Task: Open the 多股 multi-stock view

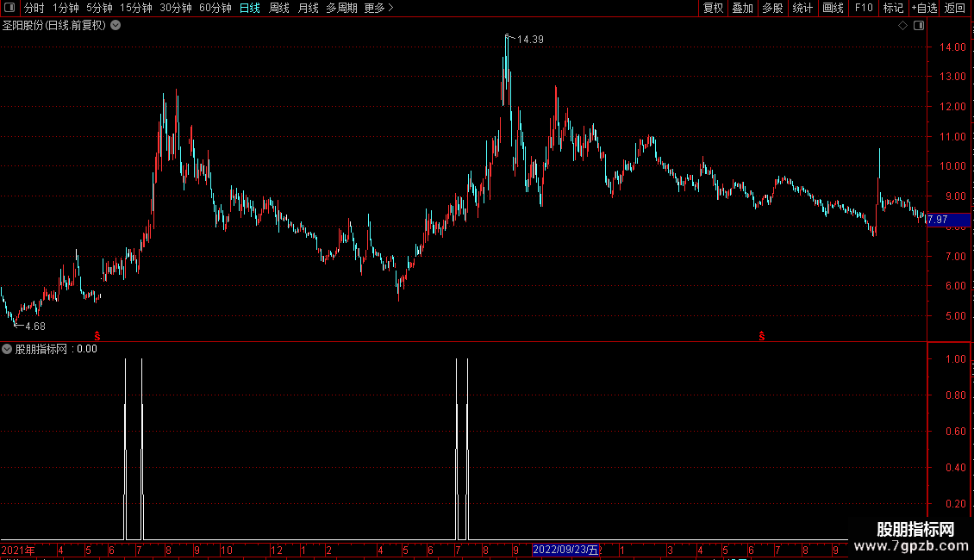Action: point(772,8)
